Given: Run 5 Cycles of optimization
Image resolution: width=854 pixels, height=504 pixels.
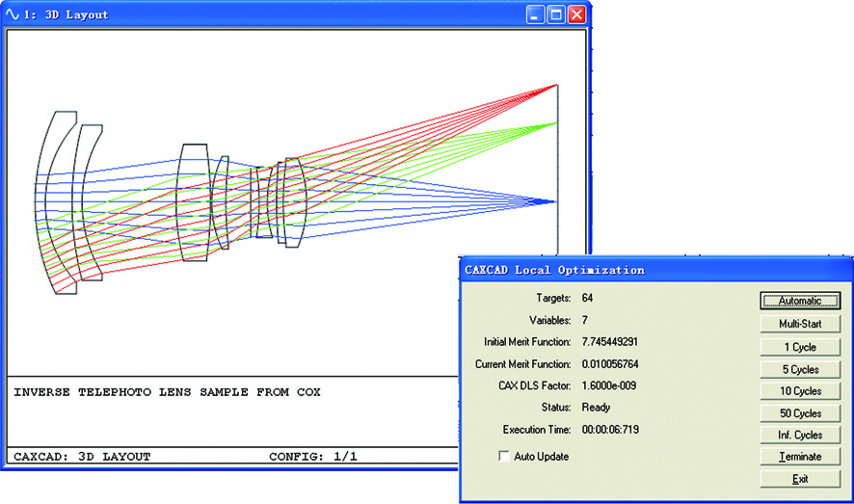Looking at the screenshot, I should (799, 369).
